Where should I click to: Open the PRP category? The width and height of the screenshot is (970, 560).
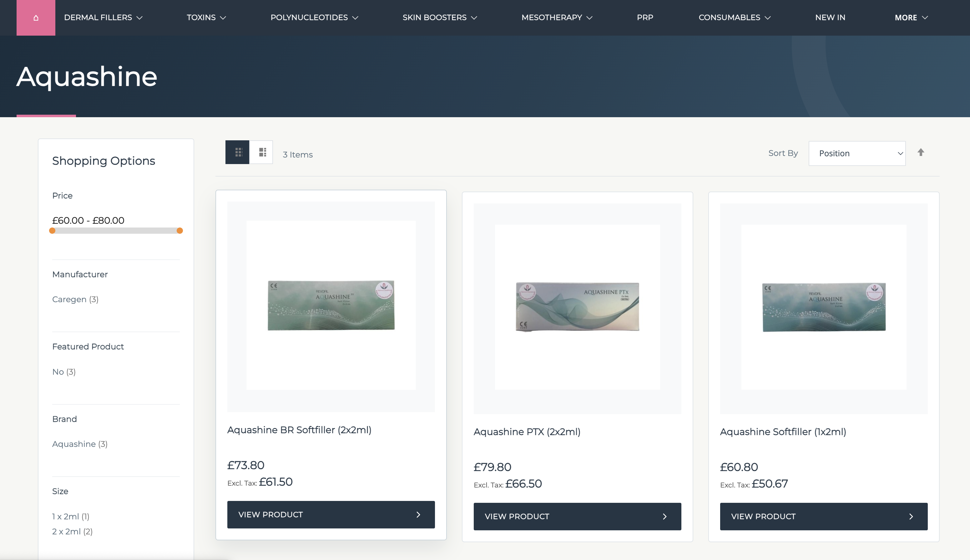coord(645,18)
